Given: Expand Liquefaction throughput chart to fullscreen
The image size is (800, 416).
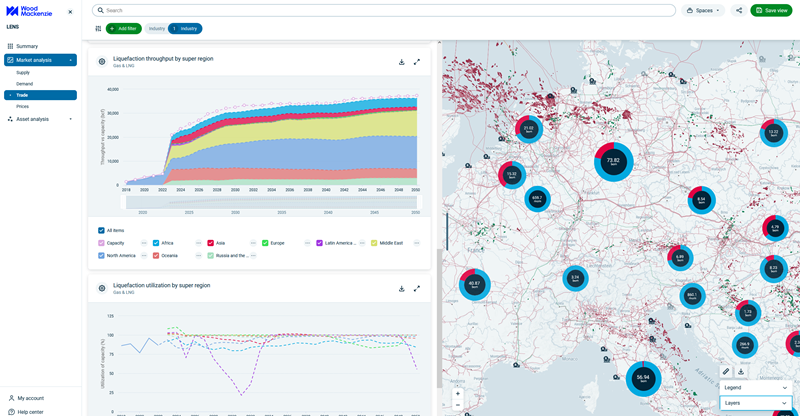Looking at the screenshot, I should click(417, 62).
